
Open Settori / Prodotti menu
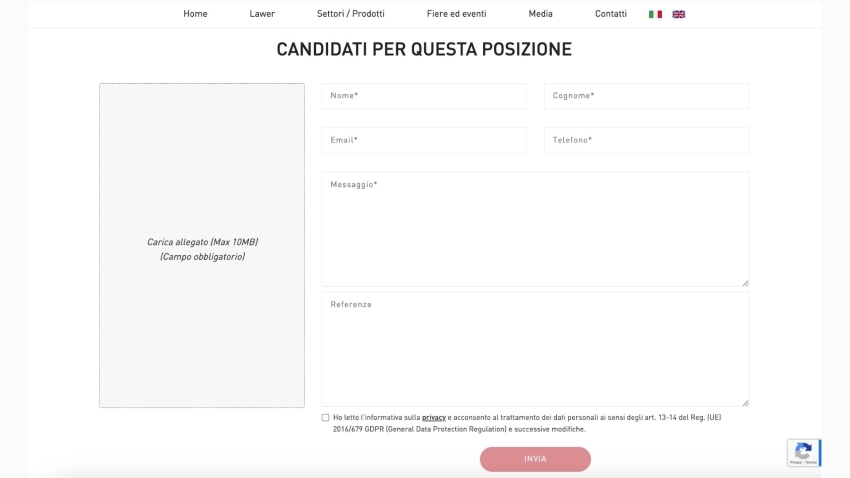350,14
